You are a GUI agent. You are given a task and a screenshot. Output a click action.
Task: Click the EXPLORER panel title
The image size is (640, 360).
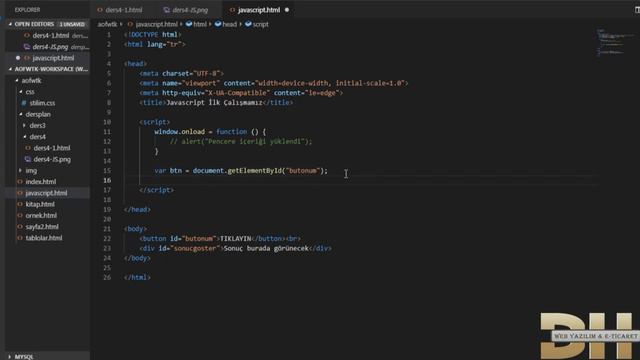[27, 10]
